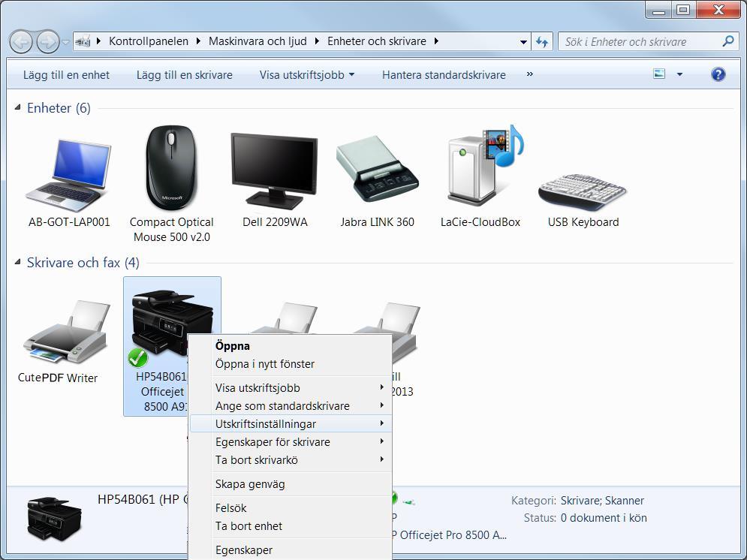Close the window with the X button
Image resolution: width=747 pixels, height=560 pixels.
718,9
